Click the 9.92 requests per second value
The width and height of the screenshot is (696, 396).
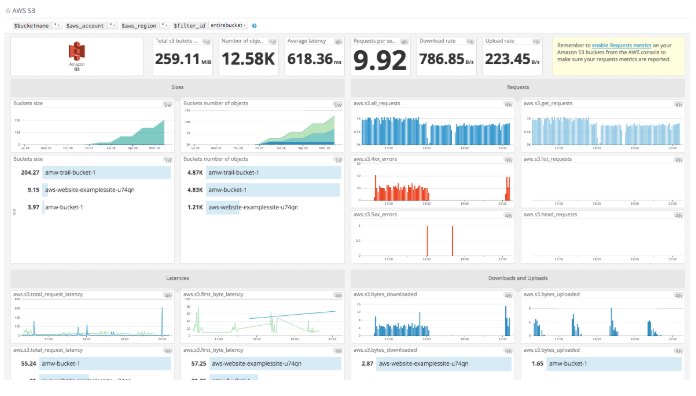pyautogui.click(x=380, y=60)
